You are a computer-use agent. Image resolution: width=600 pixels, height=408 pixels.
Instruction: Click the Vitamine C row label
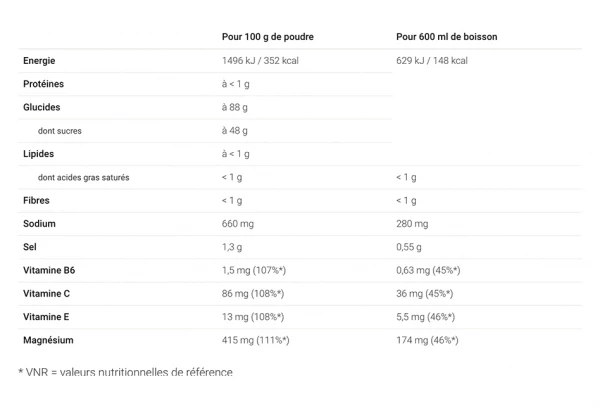[x=46, y=293]
